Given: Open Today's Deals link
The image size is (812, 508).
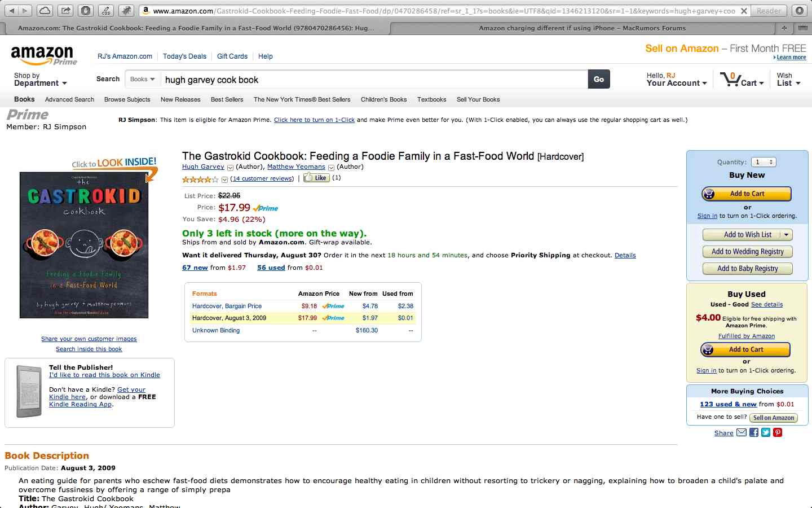Looking at the screenshot, I should point(184,56).
